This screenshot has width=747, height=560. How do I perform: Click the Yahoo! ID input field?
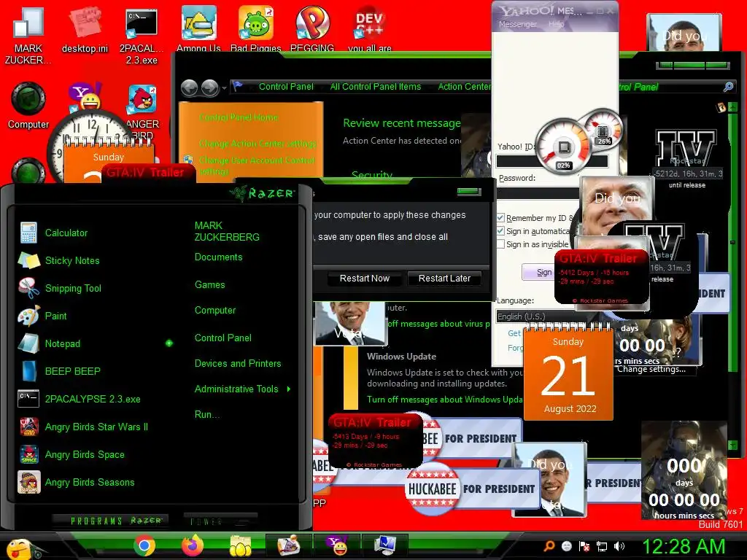click(551, 161)
